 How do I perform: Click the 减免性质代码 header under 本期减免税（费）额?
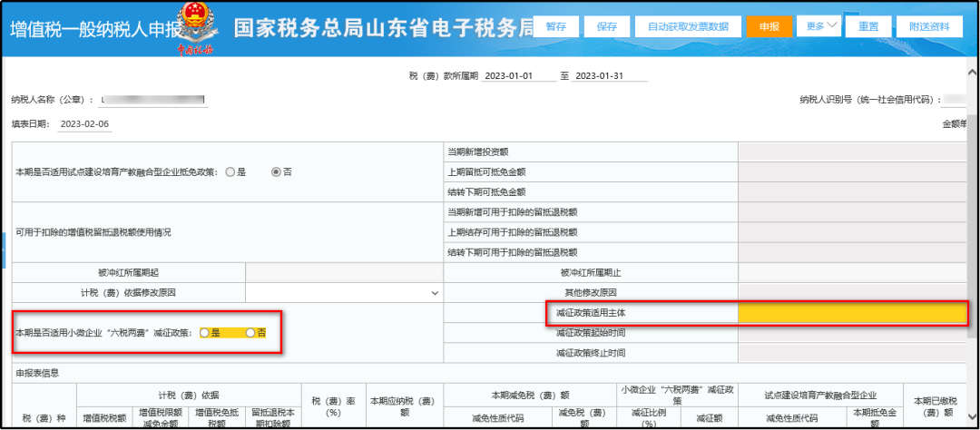[497, 418]
